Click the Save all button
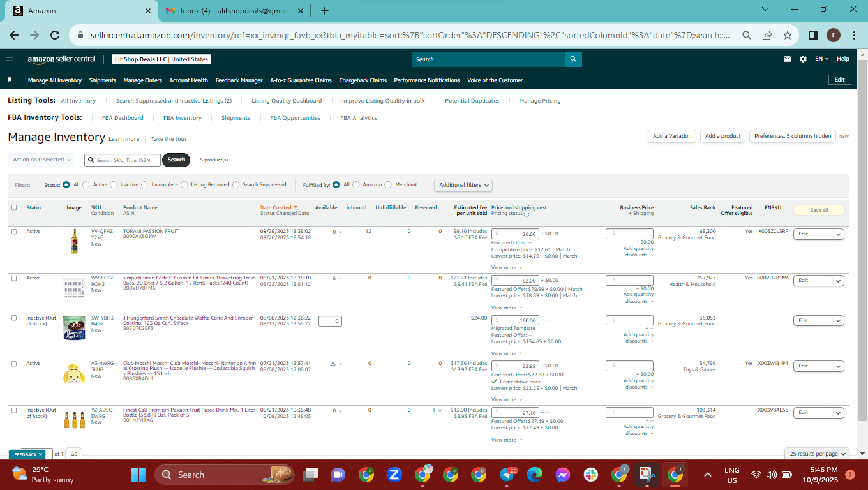 pyautogui.click(x=819, y=210)
